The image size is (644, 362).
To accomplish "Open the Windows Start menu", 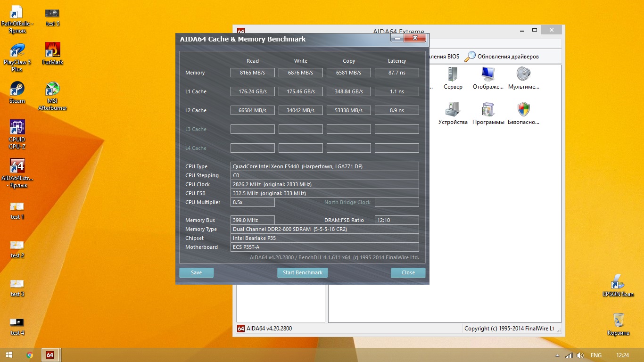I will (8, 355).
